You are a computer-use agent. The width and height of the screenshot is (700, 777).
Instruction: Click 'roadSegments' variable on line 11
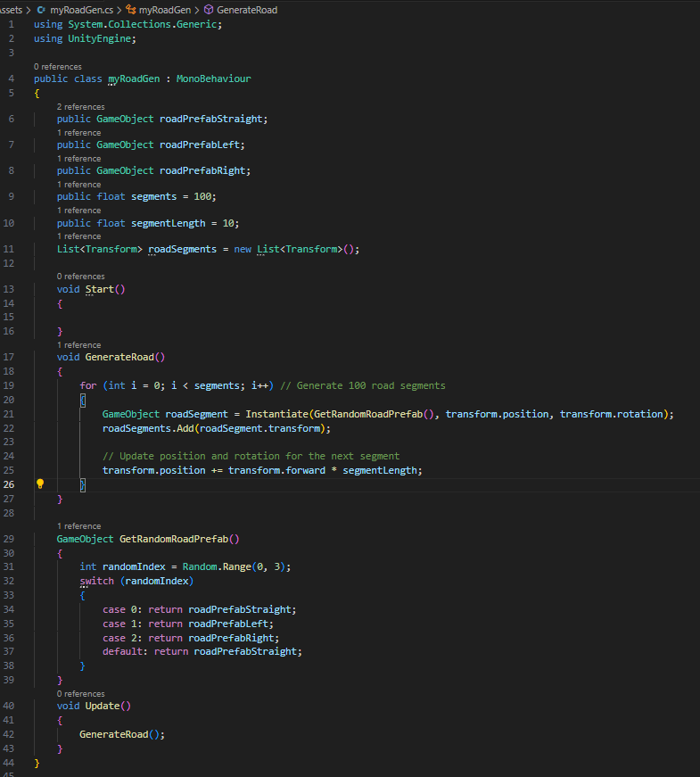[182, 249]
